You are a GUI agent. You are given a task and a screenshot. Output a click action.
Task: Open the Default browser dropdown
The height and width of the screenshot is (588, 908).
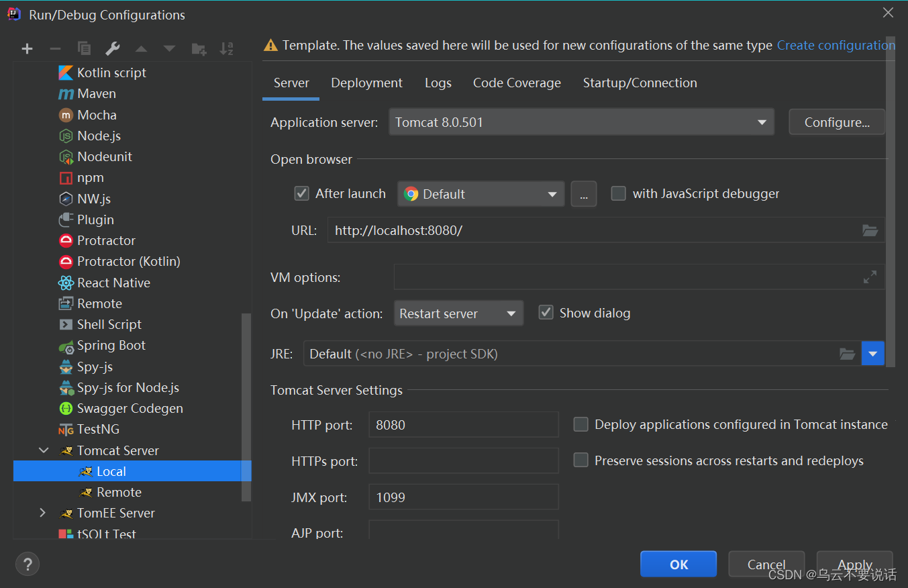[481, 194]
